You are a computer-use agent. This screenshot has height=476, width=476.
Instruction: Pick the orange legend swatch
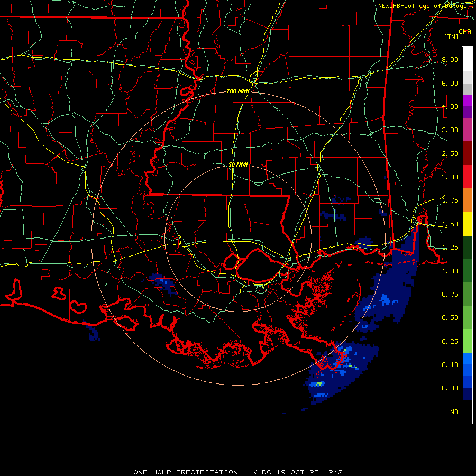pos(467,200)
